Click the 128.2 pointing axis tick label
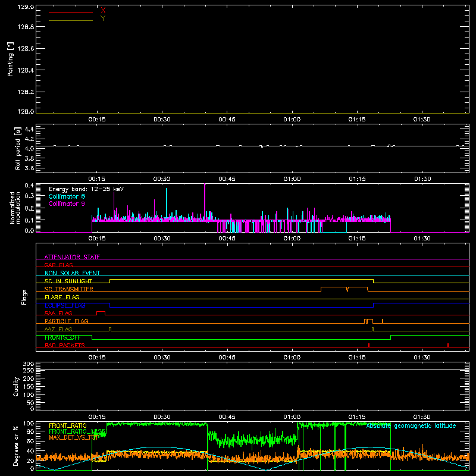This screenshot has height=476, width=476. (x=26, y=92)
